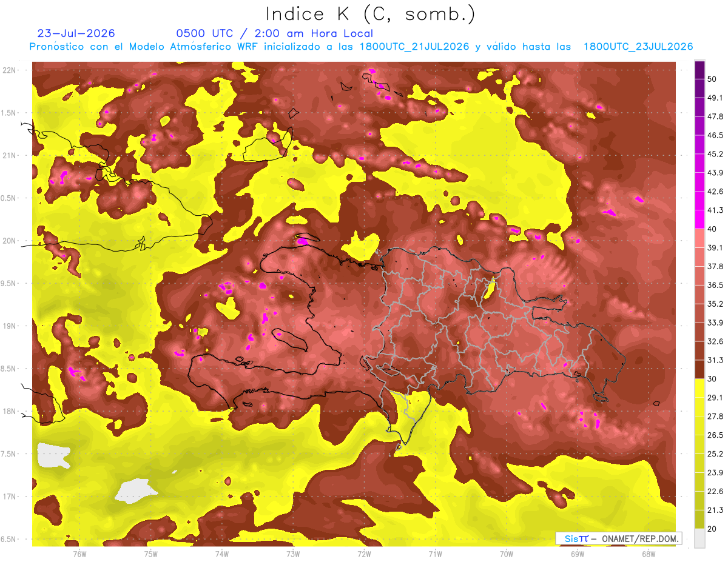Click the '49.1' colorbar label
Screen dimensions: 728x562
[x=715, y=98]
